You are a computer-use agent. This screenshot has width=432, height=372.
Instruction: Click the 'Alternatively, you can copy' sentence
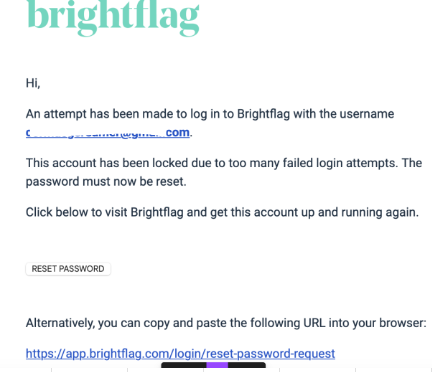coord(226,323)
